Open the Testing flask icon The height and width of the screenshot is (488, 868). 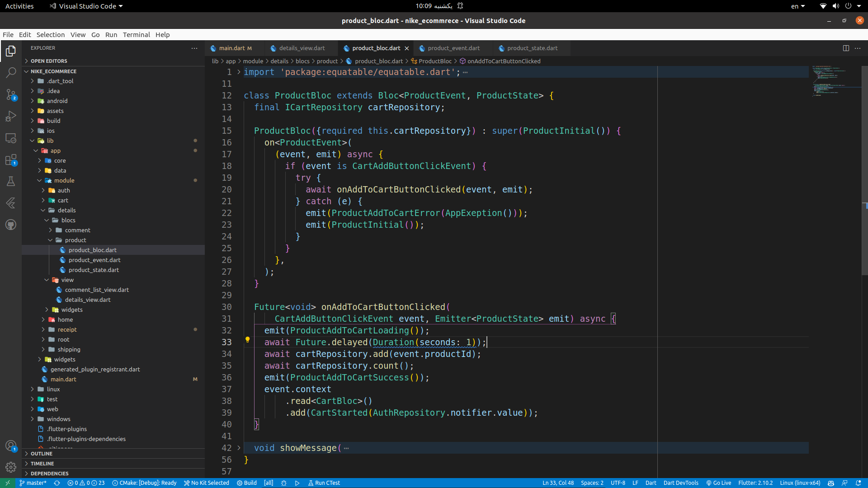tap(11, 181)
